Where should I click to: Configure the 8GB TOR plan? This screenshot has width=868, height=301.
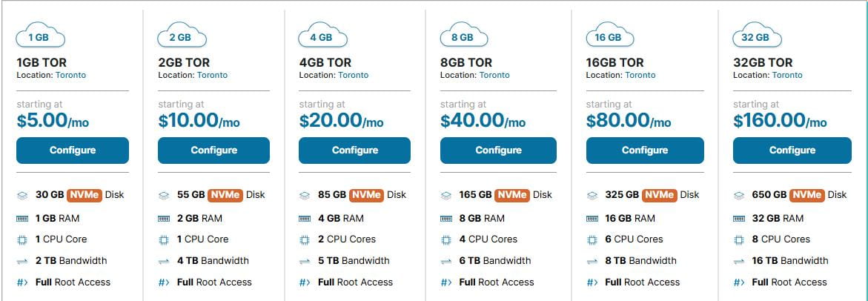tap(498, 150)
